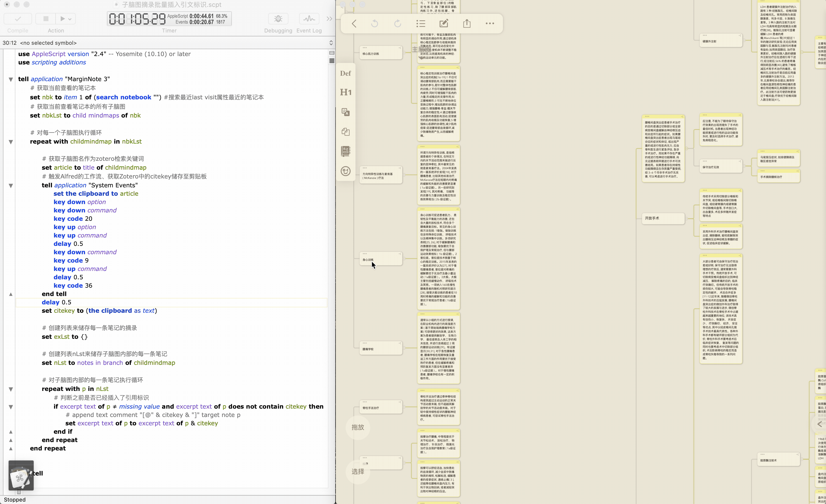Select the 开放手术 mindmap node

pos(664,218)
